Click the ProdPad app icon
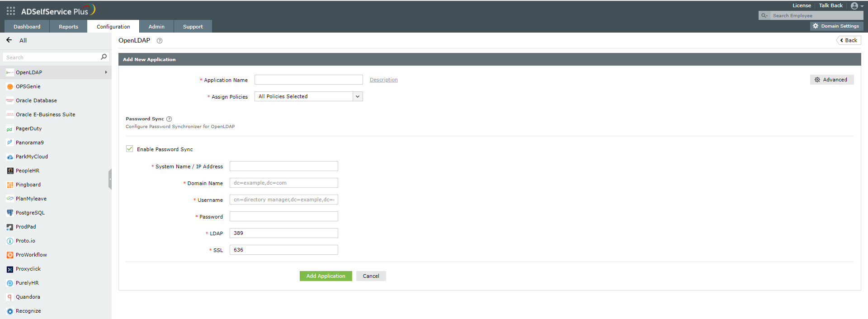The height and width of the screenshot is (319, 868). pyautogui.click(x=10, y=227)
